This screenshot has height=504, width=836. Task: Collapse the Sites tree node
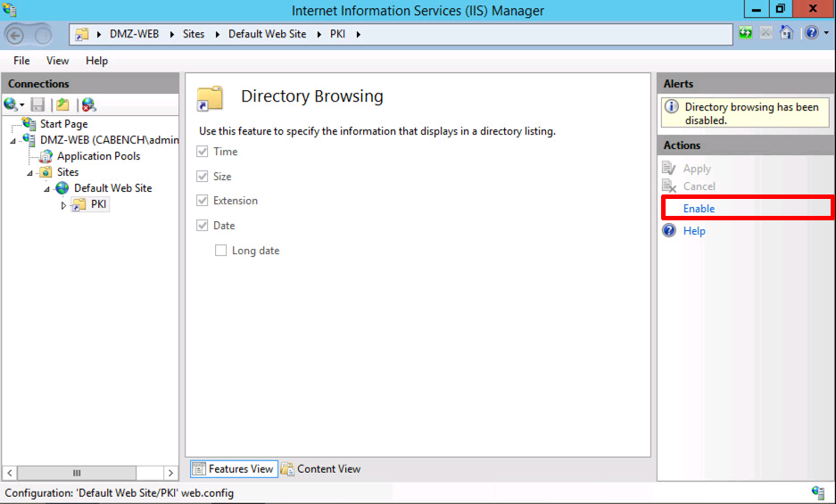30,173
